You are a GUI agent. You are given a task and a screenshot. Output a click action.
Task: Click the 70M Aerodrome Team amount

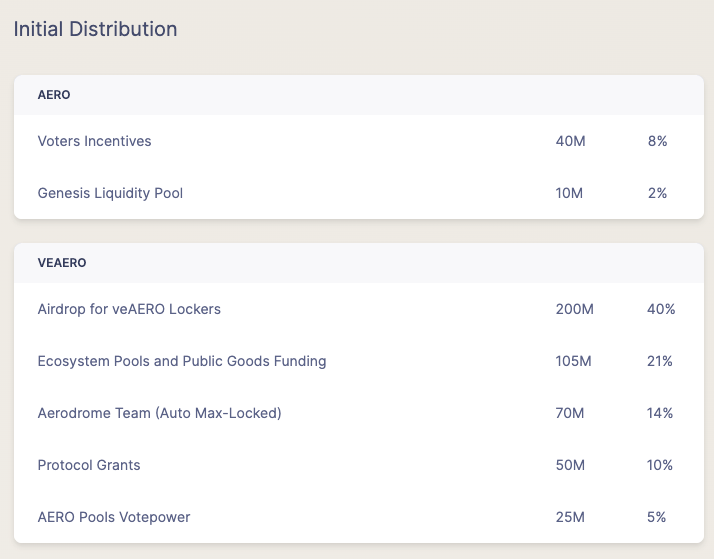point(570,413)
